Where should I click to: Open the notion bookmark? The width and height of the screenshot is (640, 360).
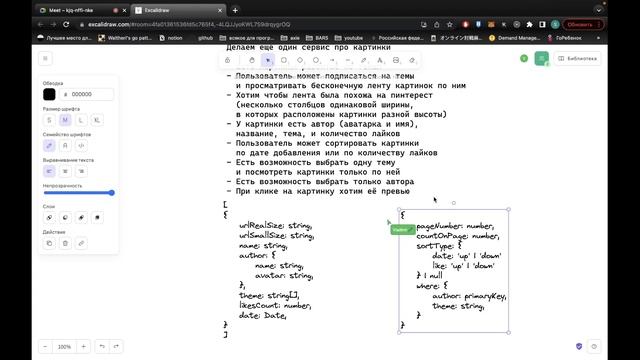pyautogui.click(x=171, y=38)
